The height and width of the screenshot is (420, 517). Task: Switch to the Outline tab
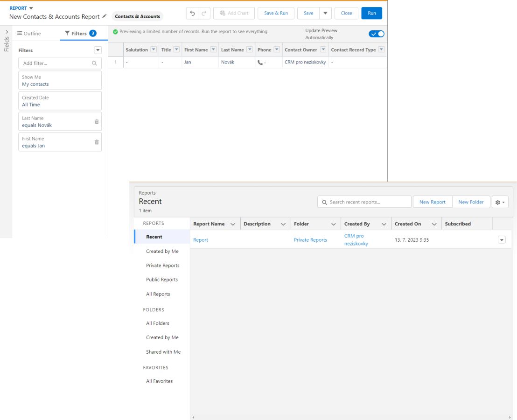click(29, 34)
